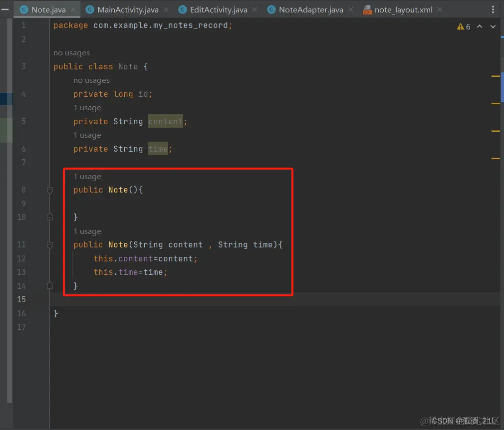
Task: Click the warnings indicator showing 6
Action: pos(464,26)
